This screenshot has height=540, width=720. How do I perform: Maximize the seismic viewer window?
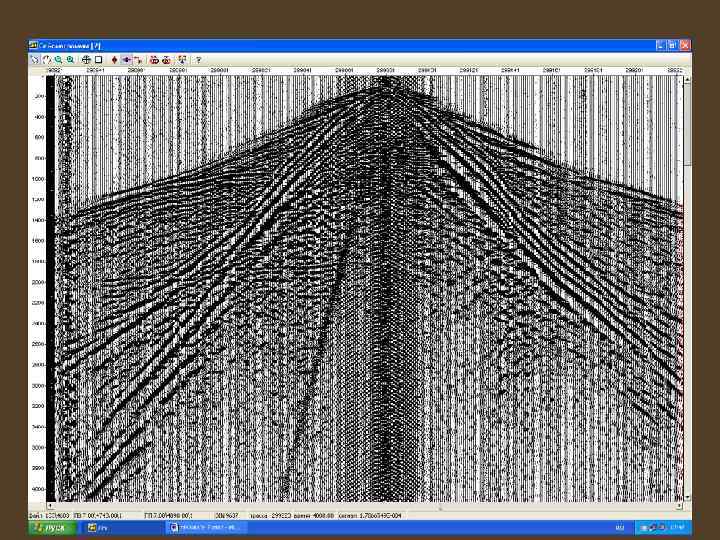[x=672, y=45]
